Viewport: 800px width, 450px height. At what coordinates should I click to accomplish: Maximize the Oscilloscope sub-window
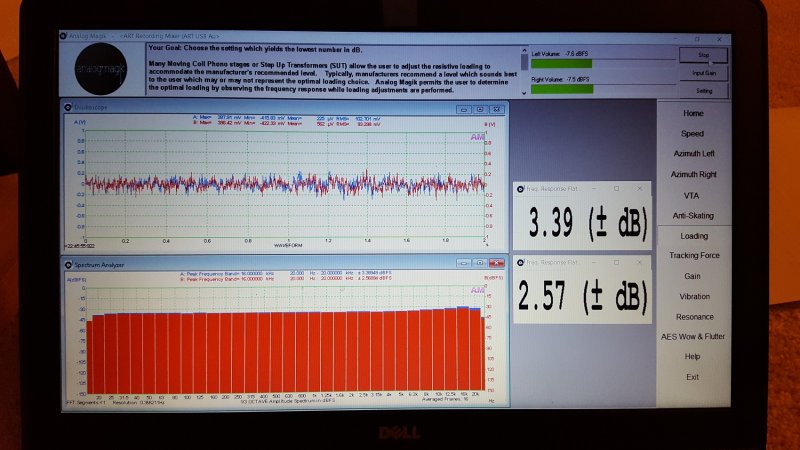[480, 109]
